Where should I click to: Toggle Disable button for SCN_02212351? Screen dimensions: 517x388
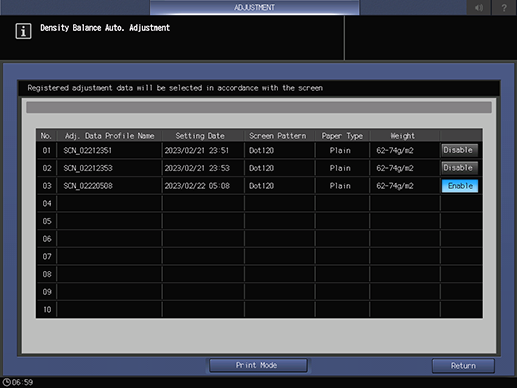click(460, 150)
